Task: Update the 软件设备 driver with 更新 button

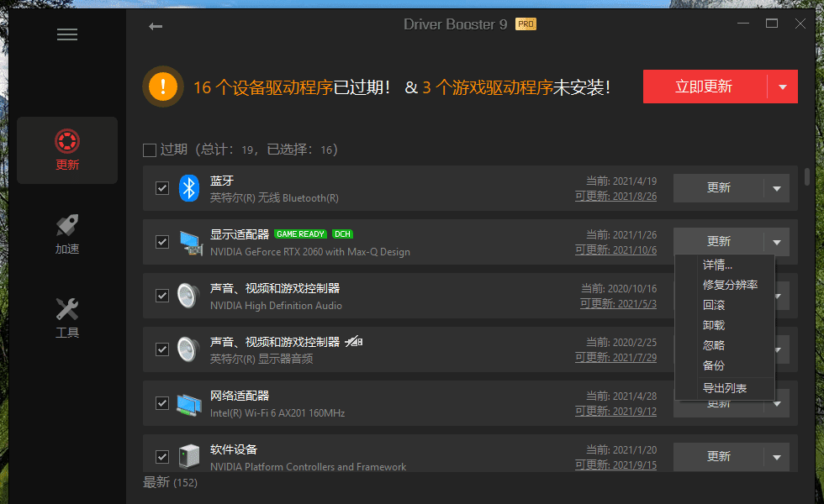Action: coord(718,457)
